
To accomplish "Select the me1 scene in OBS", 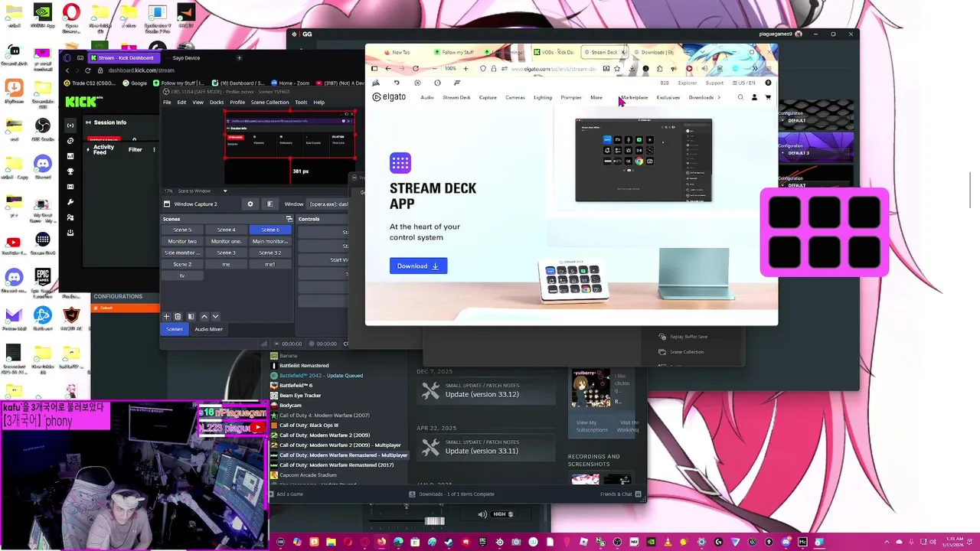I will [x=269, y=264].
